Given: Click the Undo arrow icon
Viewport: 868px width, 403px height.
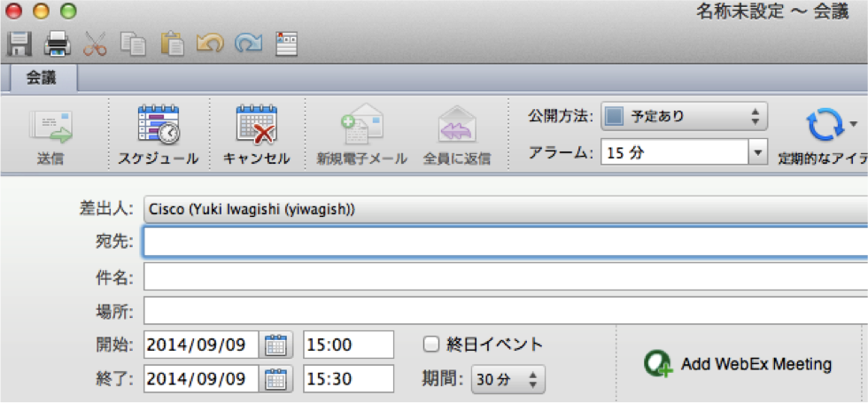Looking at the screenshot, I should coord(210,43).
